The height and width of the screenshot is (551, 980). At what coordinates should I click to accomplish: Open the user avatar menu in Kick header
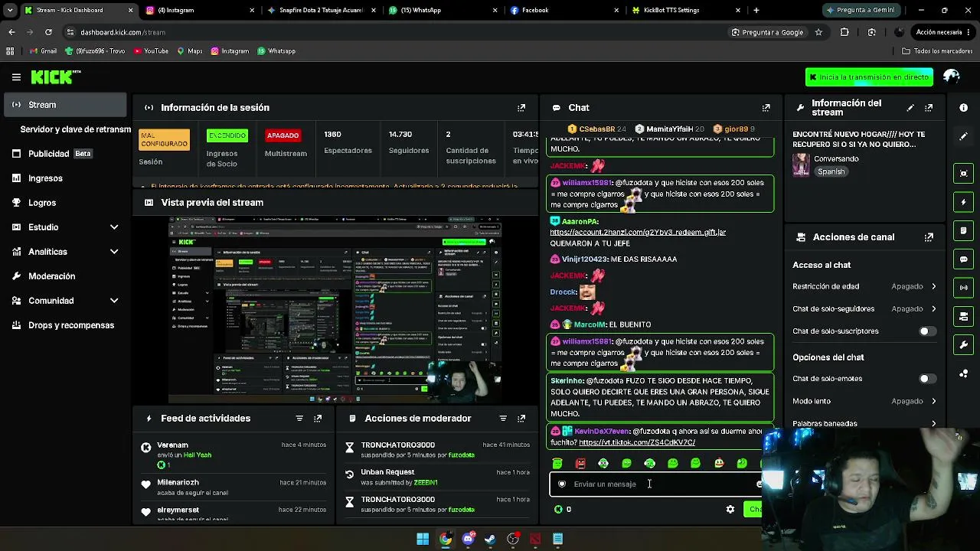click(x=952, y=77)
